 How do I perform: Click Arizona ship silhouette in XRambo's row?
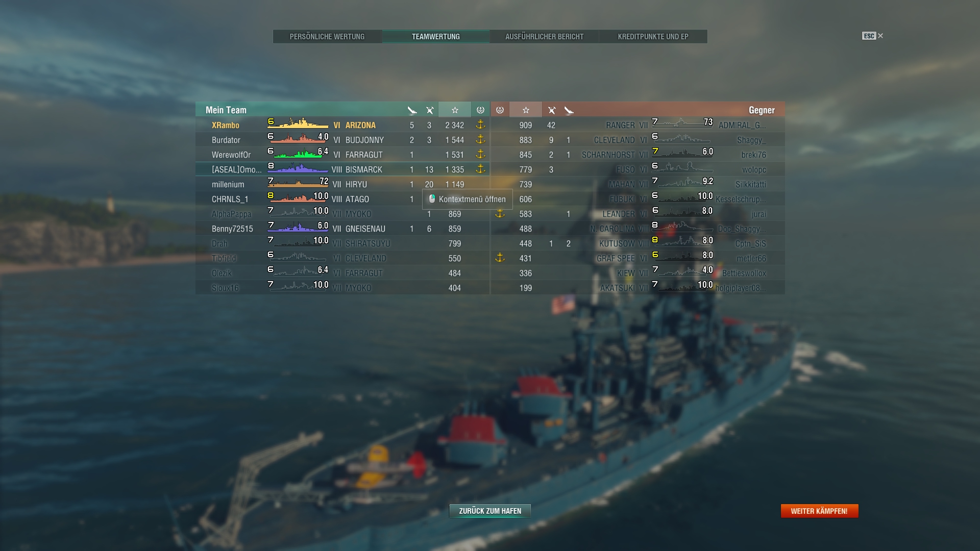tap(298, 124)
